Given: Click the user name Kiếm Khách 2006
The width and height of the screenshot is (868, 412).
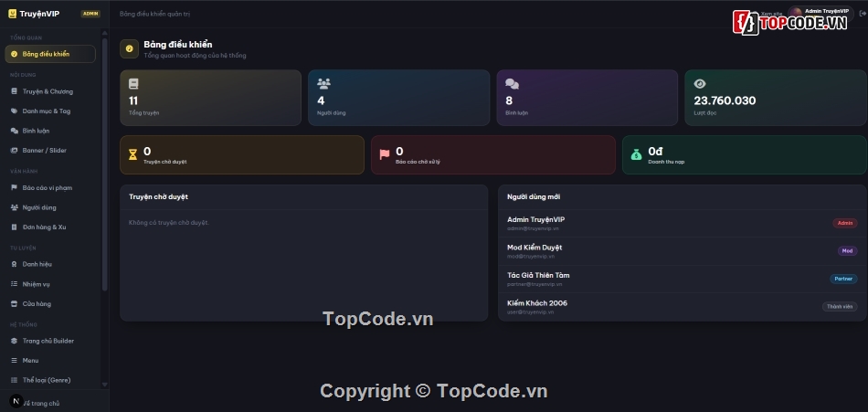Looking at the screenshot, I should (537, 303).
